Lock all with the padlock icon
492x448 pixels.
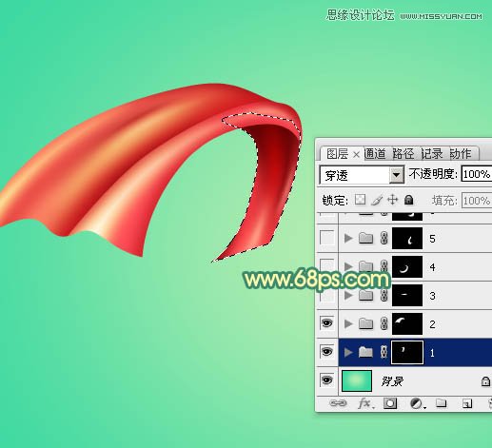tap(409, 200)
